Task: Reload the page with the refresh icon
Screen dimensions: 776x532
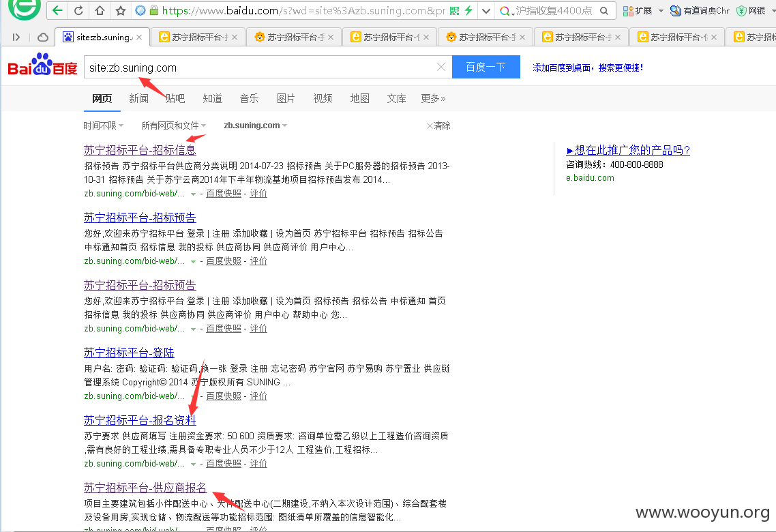Action: 78,10
